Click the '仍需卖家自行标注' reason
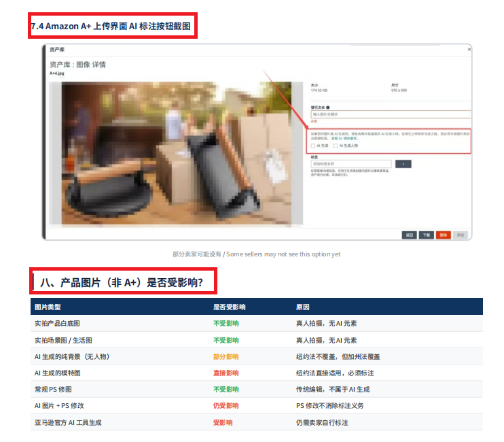 point(322,422)
